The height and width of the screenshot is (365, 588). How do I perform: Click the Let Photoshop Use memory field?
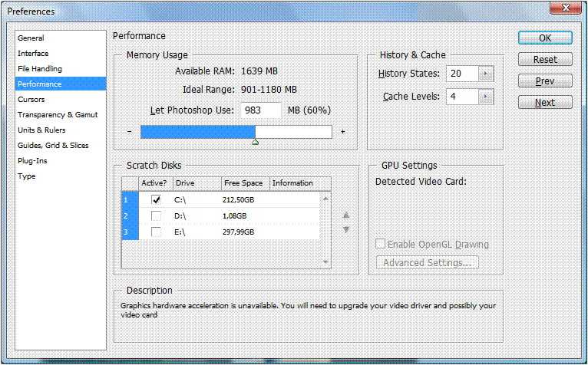(x=261, y=110)
